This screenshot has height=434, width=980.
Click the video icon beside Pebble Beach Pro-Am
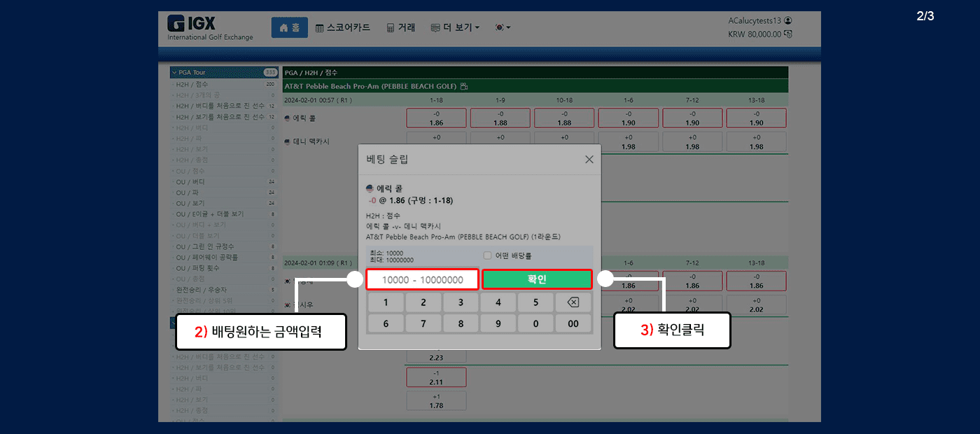coord(463,86)
